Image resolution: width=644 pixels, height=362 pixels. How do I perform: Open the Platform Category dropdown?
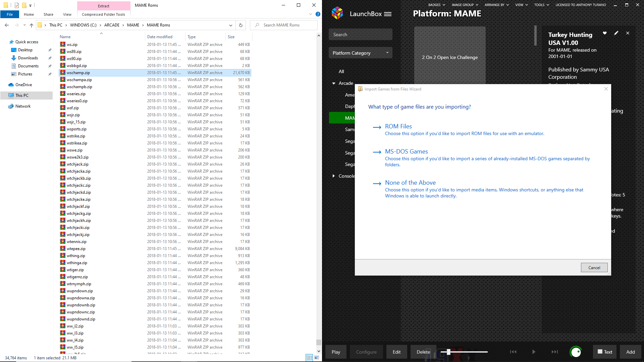point(360,53)
